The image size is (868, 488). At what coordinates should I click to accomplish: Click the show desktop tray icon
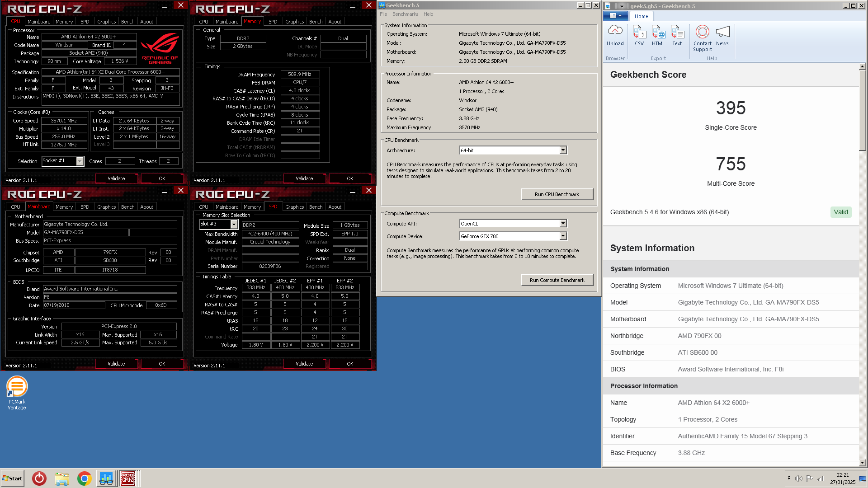863,479
